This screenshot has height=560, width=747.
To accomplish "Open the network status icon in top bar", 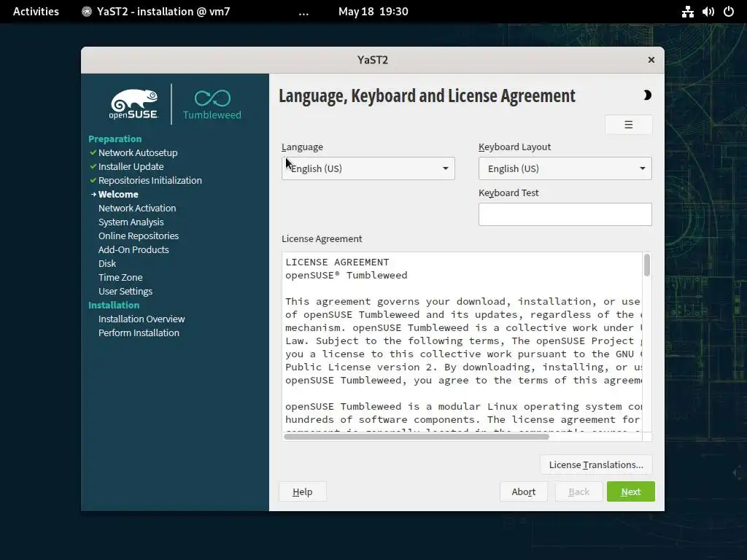I will tap(687, 12).
